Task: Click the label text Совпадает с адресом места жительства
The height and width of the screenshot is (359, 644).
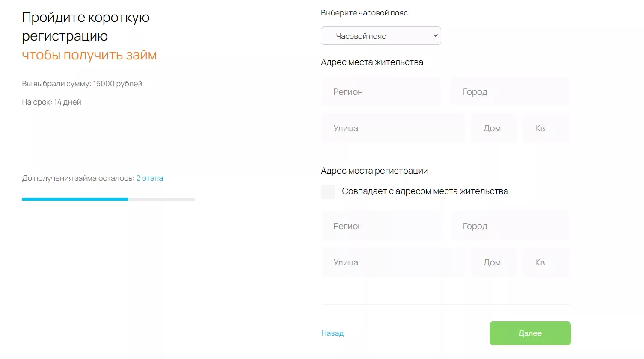Action: pos(425,191)
